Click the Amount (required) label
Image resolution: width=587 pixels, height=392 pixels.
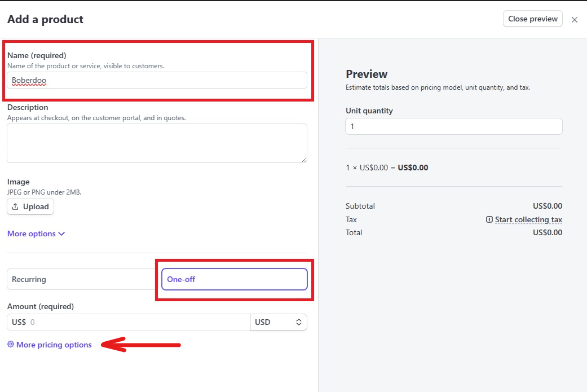click(x=41, y=306)
